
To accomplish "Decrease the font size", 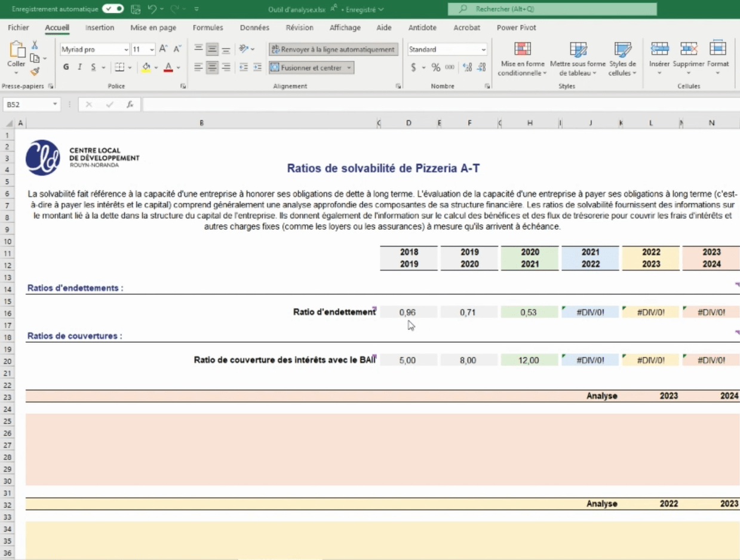I will pyautogui.click(x=177, y=50).
